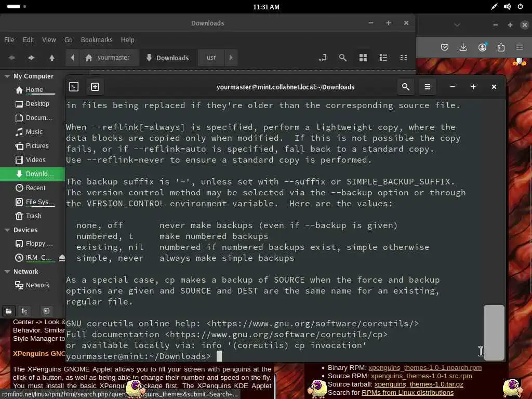The width and height of the screenshot is (532, 399).
Task: Open terminal tab icon in header
Action: (x=74, y=87)
